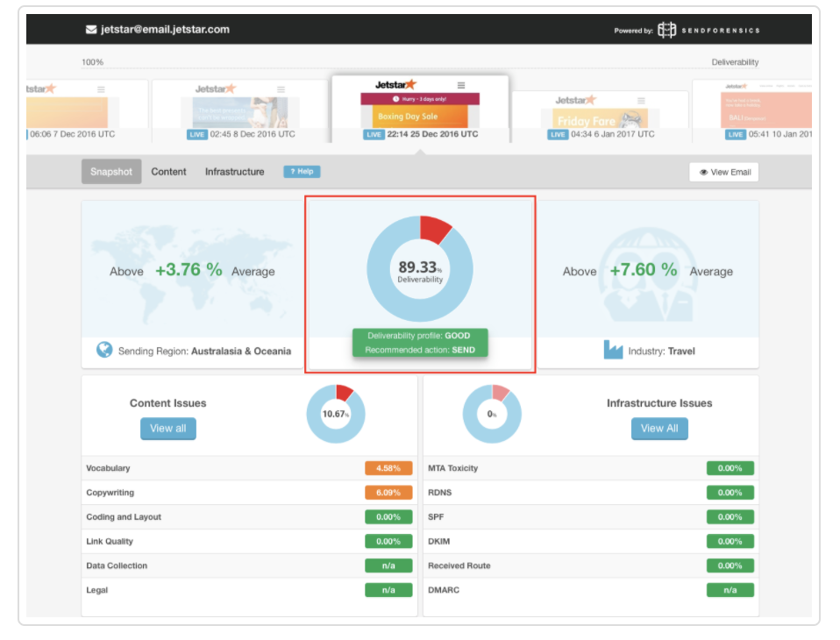Click the globe icon next to Sending Region
Viewport: 840px width, 640px height.
point(104,351)
